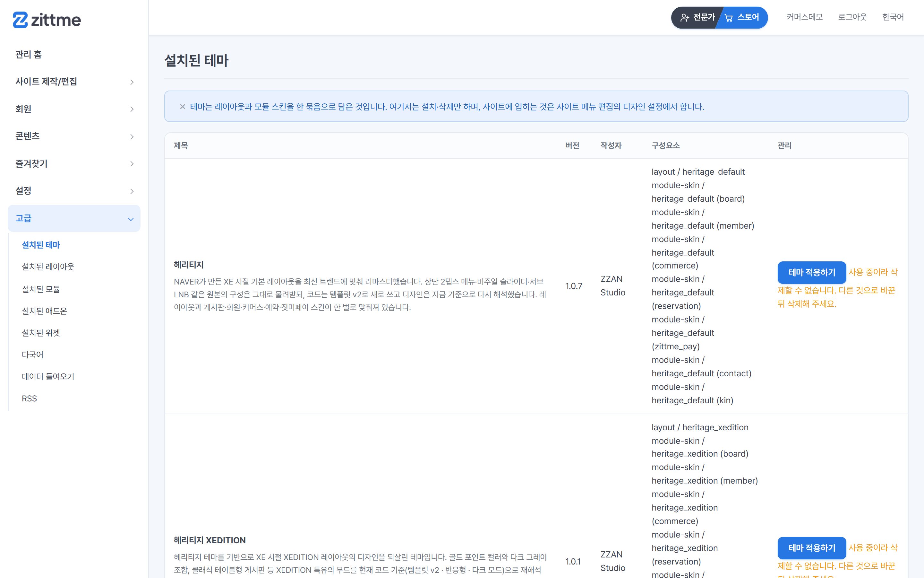This screenshot has height=578, width=924.
Task: Click the layout / heritage_xedition component
Action: [700, 427]
